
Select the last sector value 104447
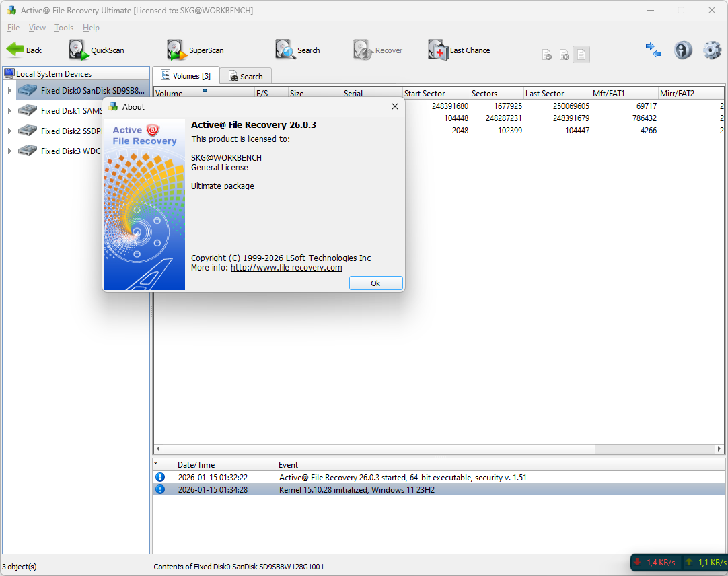point(577,130)
